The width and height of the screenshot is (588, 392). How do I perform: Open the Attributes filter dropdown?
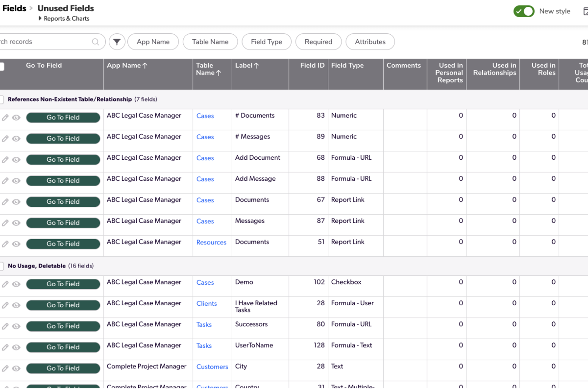[370, 42]
